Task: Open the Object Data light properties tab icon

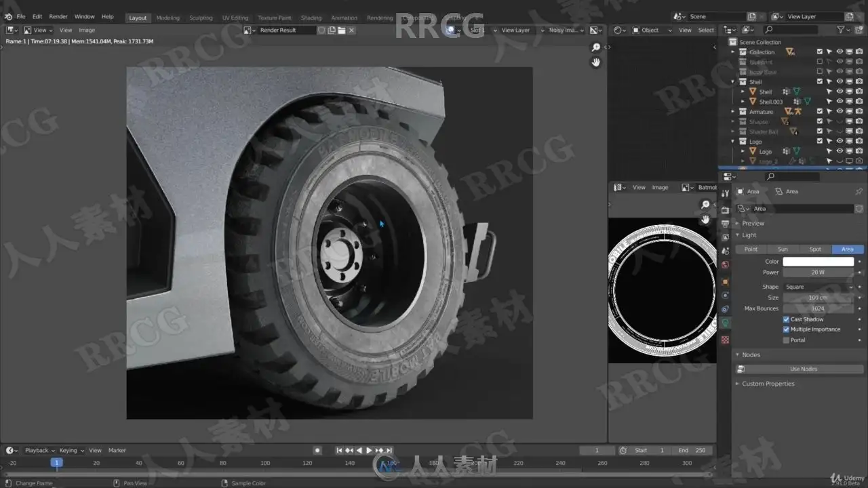Action: point(725,323)
